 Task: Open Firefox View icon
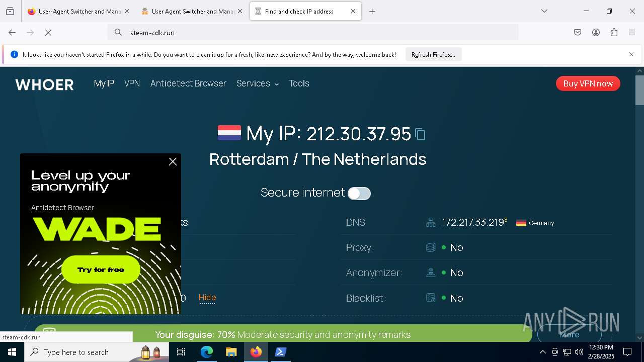pyautogui.click(x=10, y=11)
